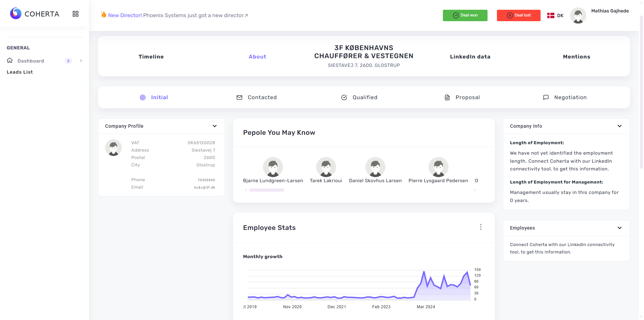This screenshot has height=320, width=644.
Task: Select Pierre Lysgaard Pedersen avatar
Action: 439,167
